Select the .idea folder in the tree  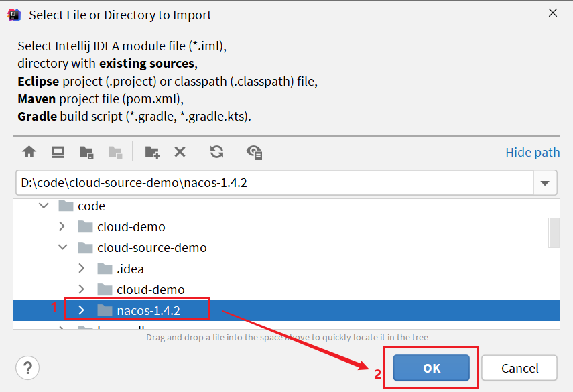(x=130, y=269)
